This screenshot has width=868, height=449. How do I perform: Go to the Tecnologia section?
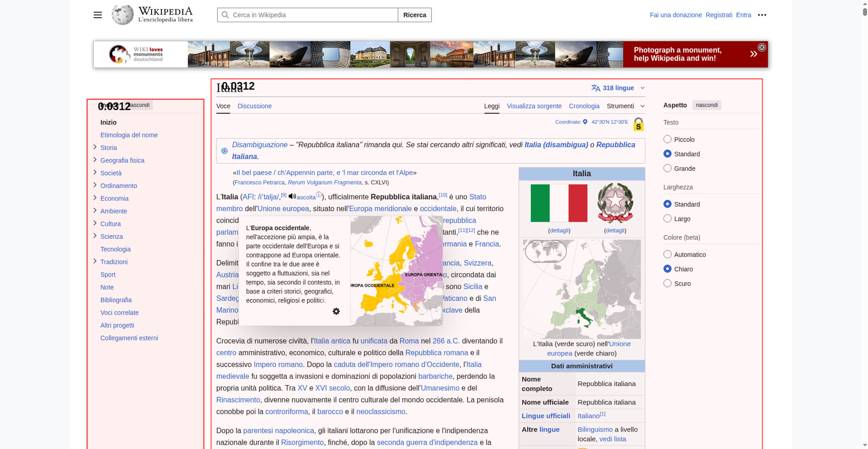tap(115, 249)
